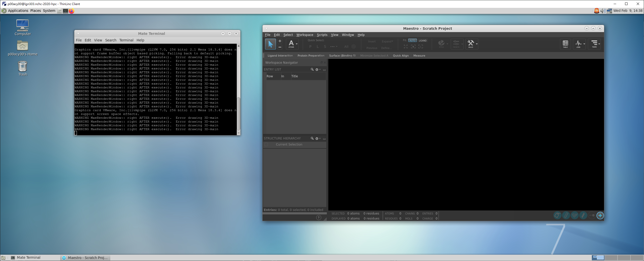Open Structure Hierarchy gear settings dropdown
Screen dimensions: 644x261
click(x=318, y=138)
